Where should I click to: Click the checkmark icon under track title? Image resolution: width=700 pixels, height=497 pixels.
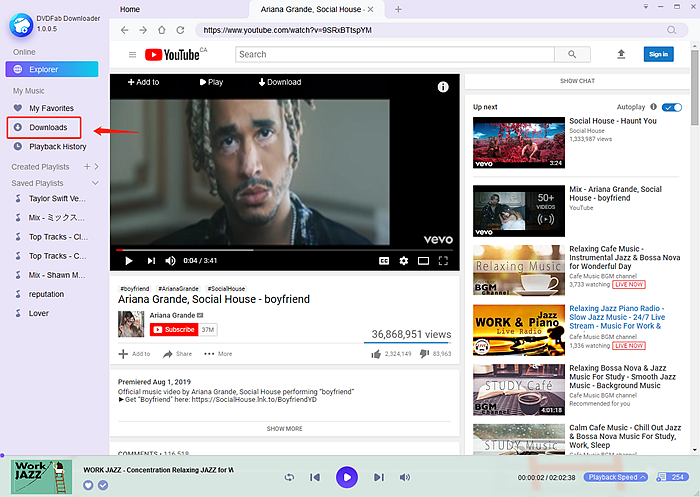click(x=103, y=485)
